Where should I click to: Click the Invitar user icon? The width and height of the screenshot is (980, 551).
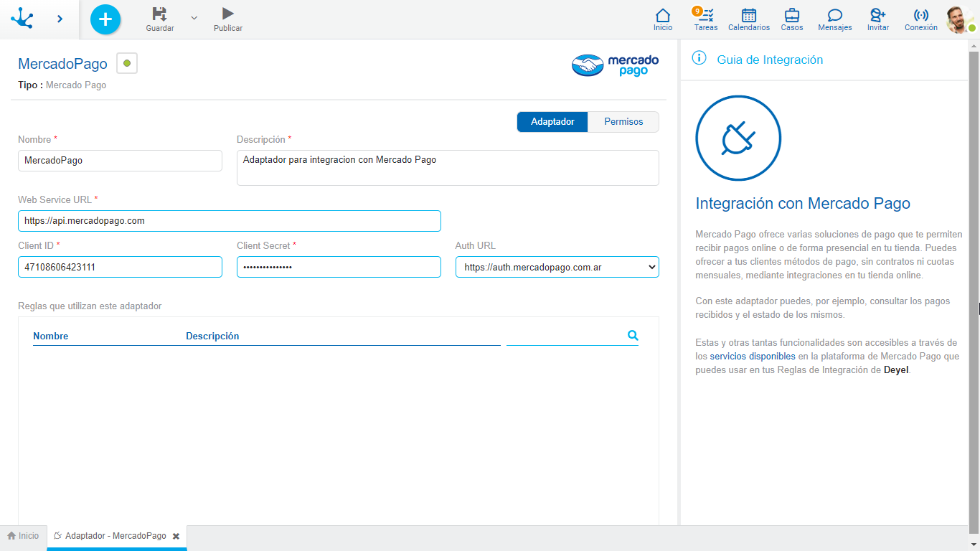[x=878, y=15]
